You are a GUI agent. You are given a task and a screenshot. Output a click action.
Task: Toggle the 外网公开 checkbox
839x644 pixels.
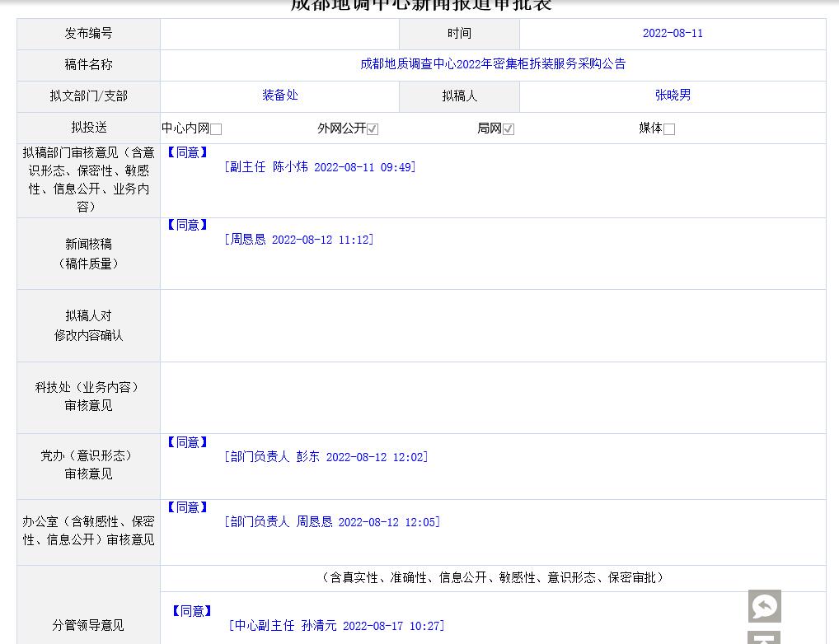(x=373, y=129)
